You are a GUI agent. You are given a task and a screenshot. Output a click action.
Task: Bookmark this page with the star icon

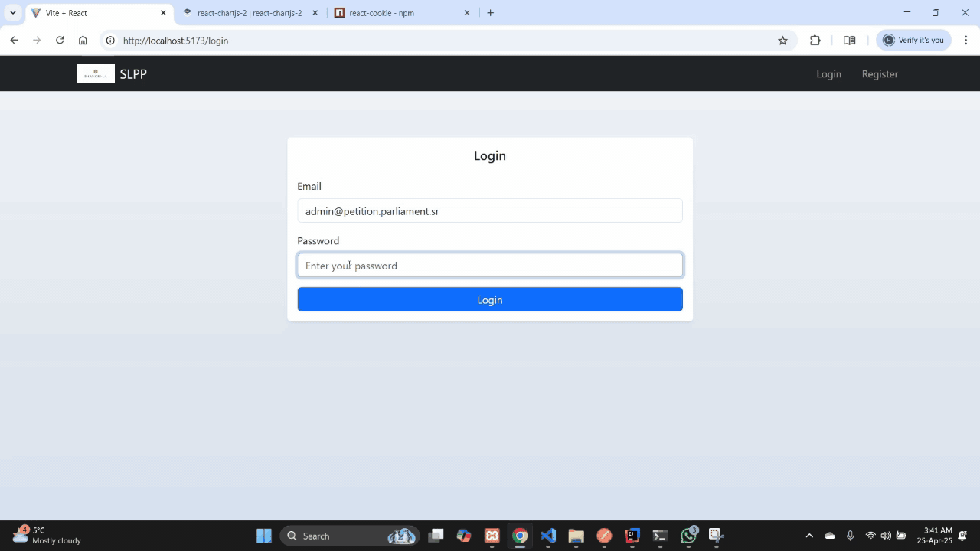click(782, 41)
